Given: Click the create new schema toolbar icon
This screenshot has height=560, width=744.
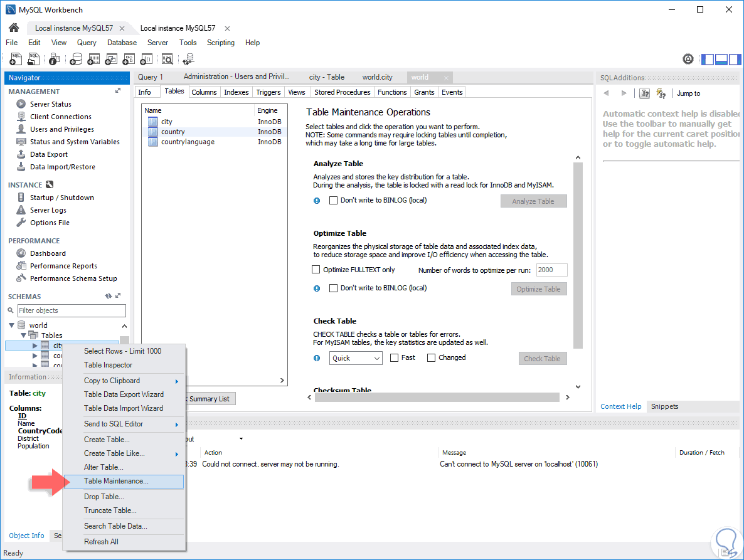Looking at the screenshot, I should (x=76, y=59).
